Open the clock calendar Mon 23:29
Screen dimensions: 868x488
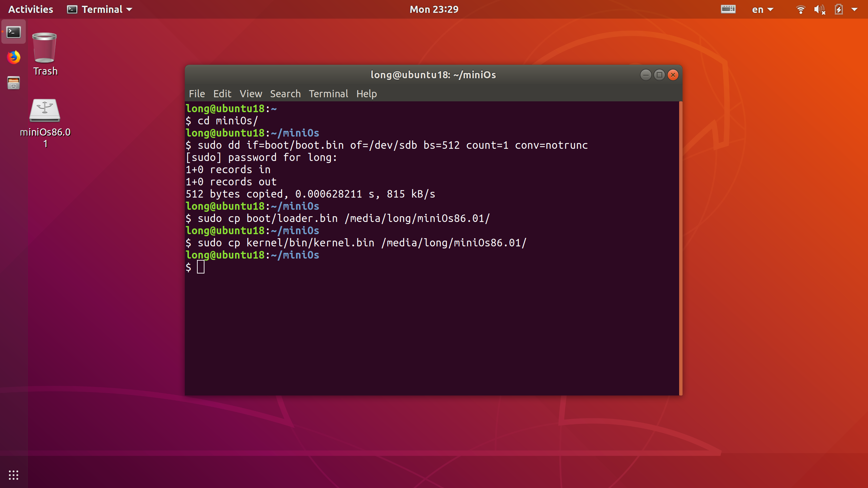pyautogui.click(x=434, y=9)
